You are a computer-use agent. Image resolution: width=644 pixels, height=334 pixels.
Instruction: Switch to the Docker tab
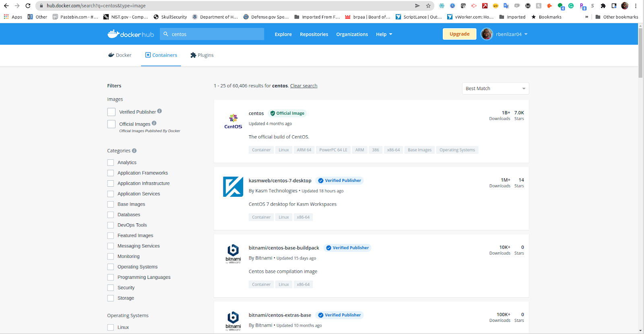click(120, 55)
